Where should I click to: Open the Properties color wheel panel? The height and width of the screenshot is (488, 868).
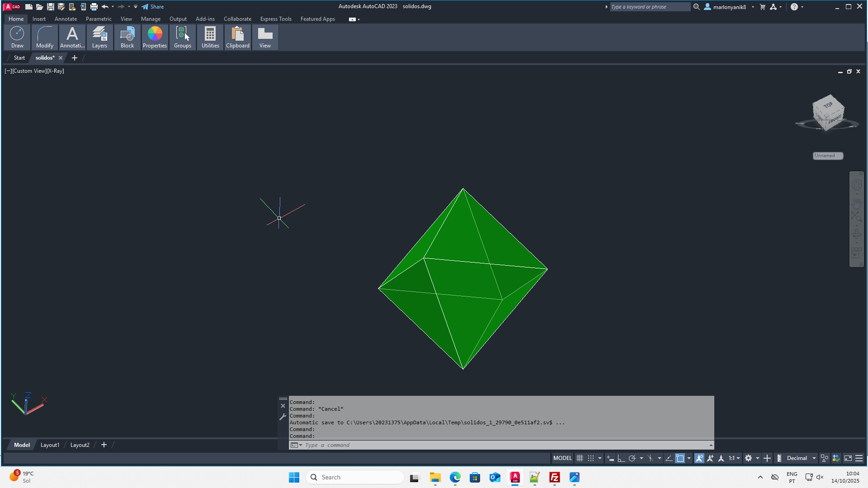pyautogui.click(x=155, y=37)
